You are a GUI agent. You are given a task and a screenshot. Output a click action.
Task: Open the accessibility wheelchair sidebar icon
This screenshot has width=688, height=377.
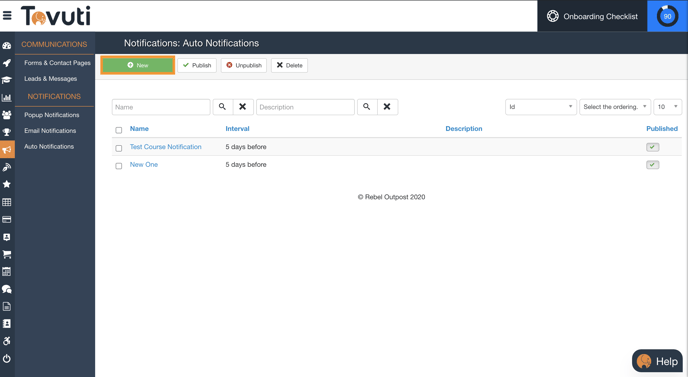coord(7,341)
